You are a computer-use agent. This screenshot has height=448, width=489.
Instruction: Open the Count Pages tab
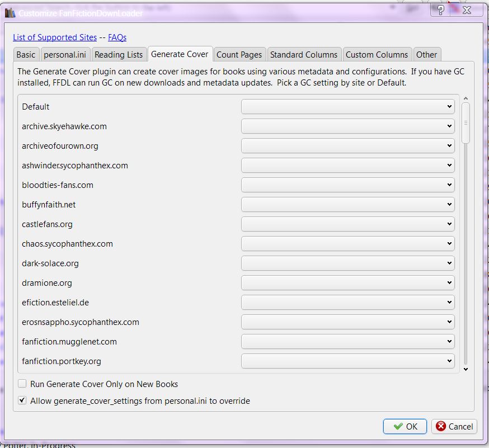coord(239,55)
